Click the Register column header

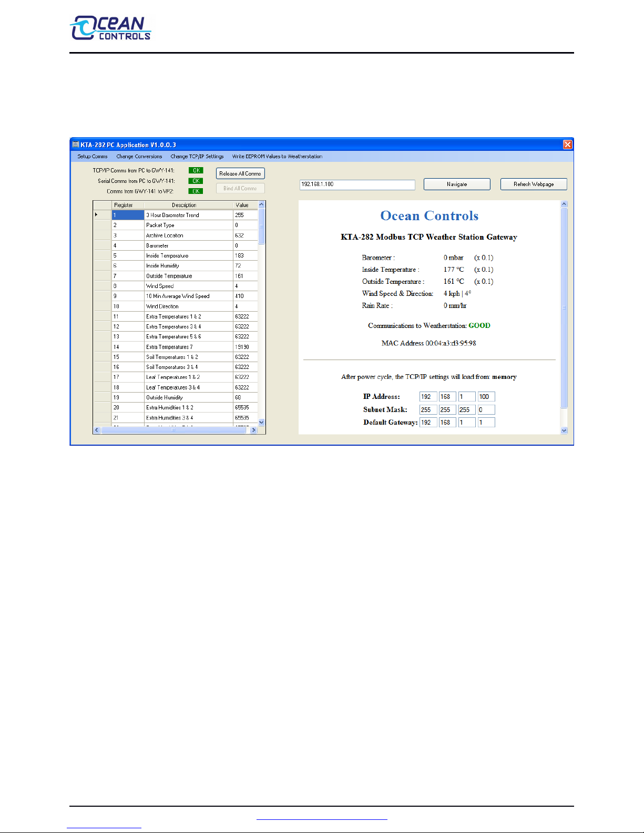click(x=128, y=205)
